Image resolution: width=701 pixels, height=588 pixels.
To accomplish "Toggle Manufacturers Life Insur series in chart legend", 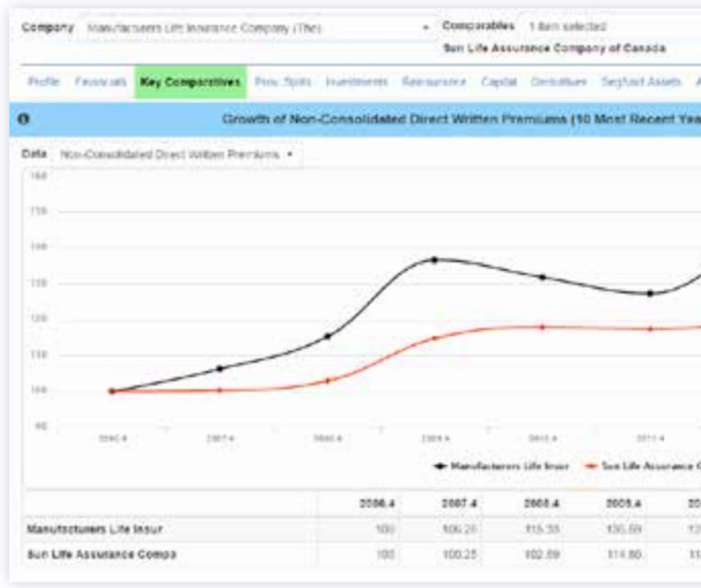I will coord(501,466).
